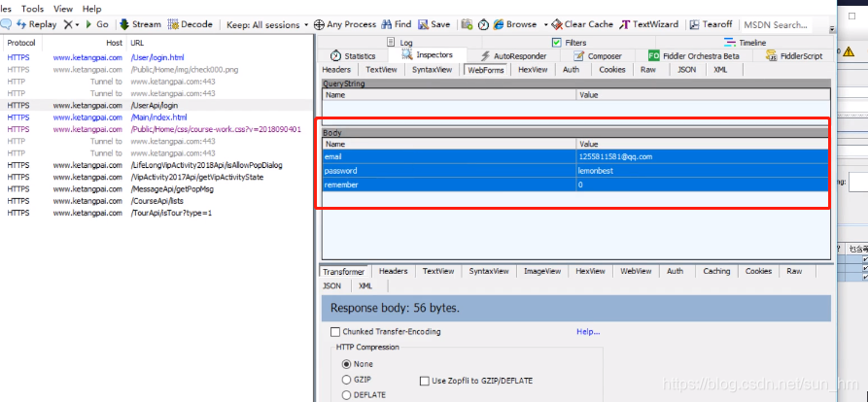Screen dimensions: 868x402
Task: Enable Chunked Transfer-Encoding checkbox
Action: pos(335,332)
